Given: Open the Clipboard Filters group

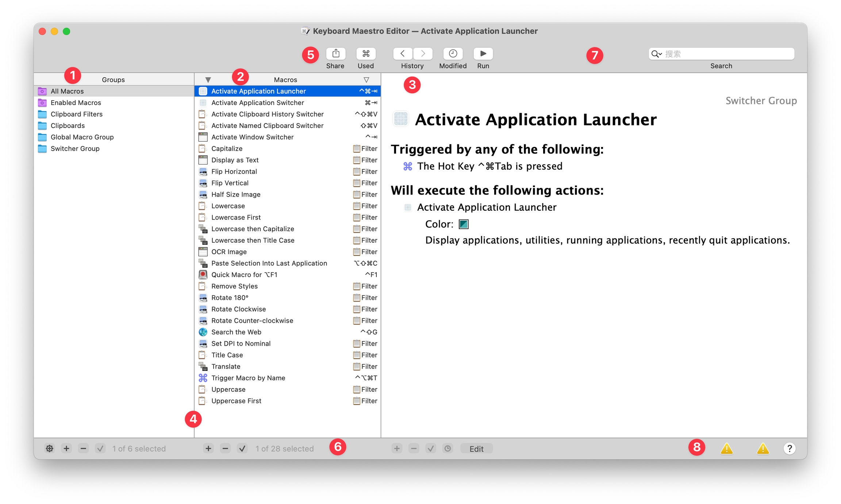Looking at the screenshot, I should click(114, 114).
